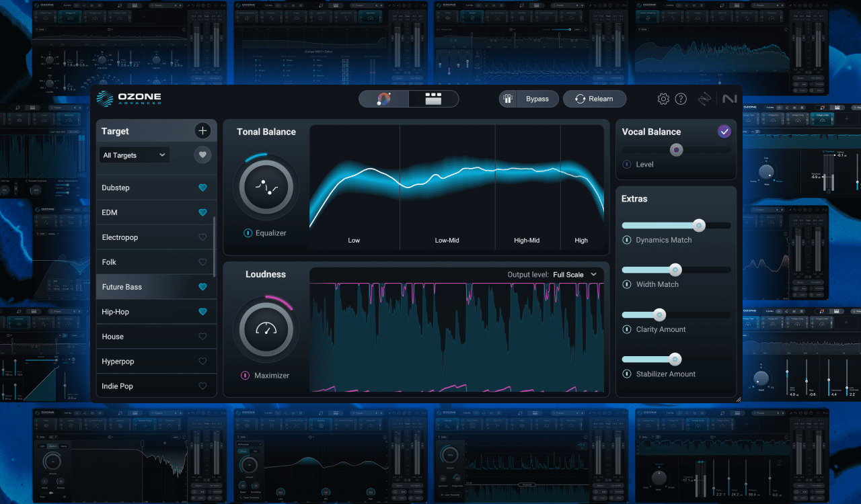861x504 pixels.
Task: Click the Native Instruments logo icon
Action: pos(731,98)
